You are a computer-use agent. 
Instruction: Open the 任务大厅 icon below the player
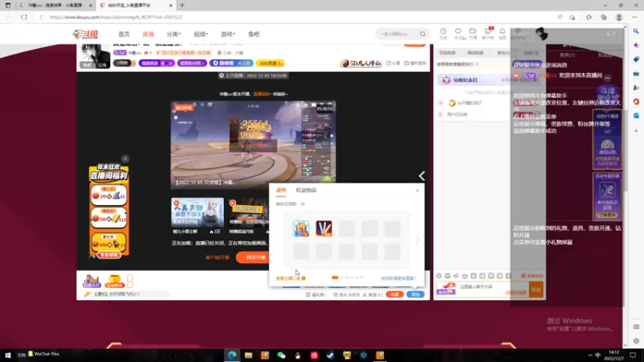point(92,281)
